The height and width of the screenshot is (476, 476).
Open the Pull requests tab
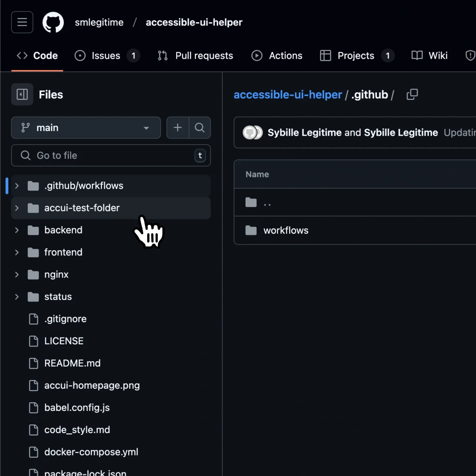tap(195, 56)
